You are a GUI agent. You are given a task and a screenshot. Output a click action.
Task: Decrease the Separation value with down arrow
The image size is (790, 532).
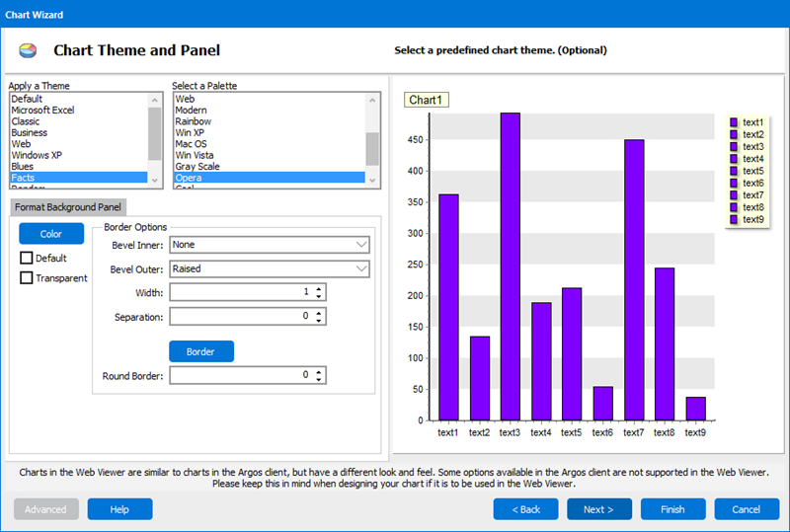click(319, 321)
